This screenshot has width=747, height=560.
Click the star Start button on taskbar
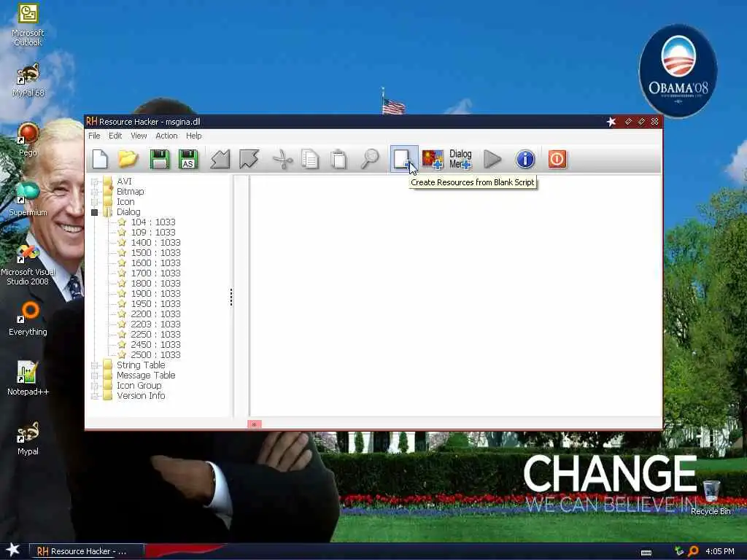[12, 550]
